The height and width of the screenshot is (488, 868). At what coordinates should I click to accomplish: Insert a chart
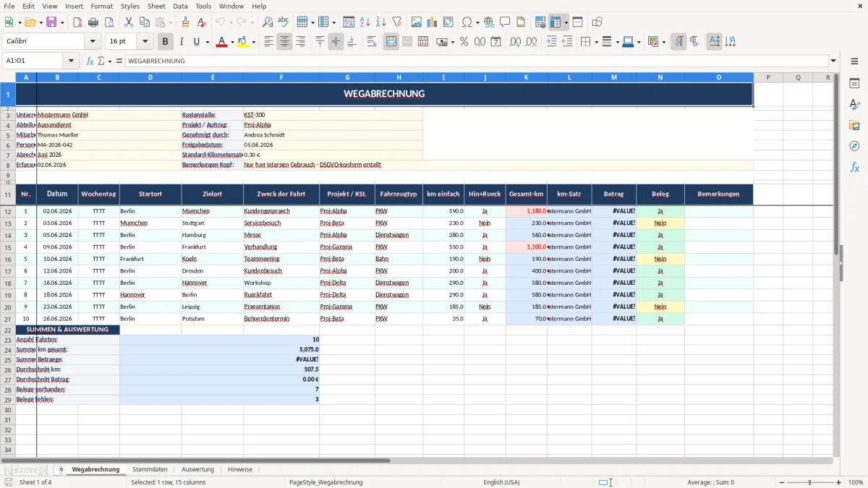click(433, 22)
